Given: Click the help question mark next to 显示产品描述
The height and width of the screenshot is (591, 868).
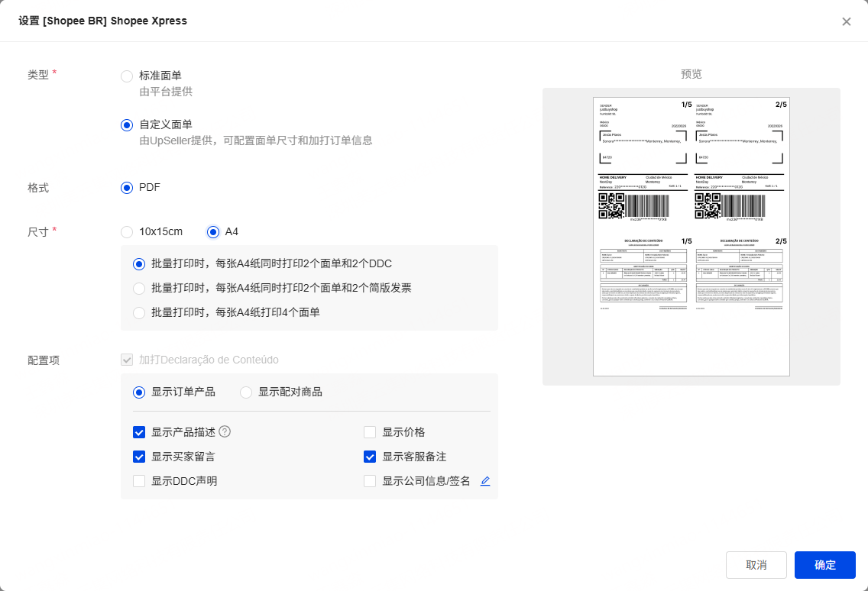Looking at the screenshot, I should [225, 431].
